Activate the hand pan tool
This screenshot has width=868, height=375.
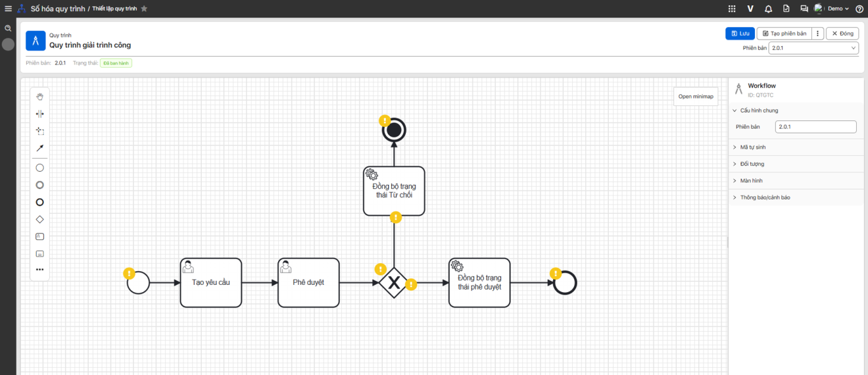[x=39, y=97]
